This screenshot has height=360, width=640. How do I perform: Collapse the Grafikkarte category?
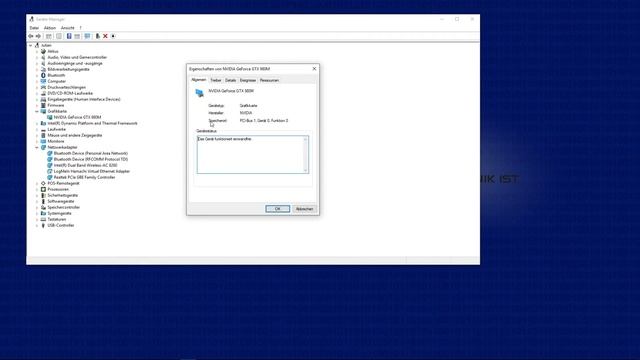37,111
